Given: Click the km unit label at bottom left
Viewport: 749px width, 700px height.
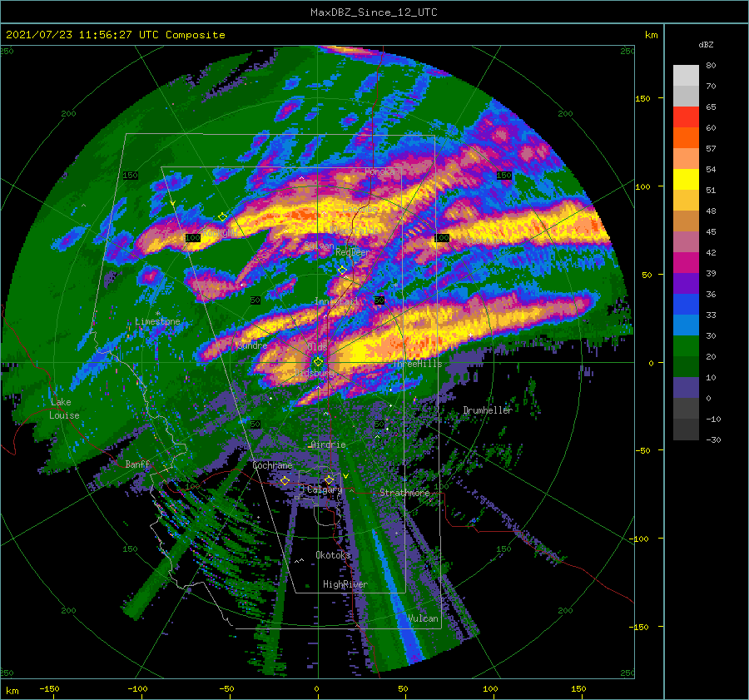Looking at the screenshot, I should (12, 691).
